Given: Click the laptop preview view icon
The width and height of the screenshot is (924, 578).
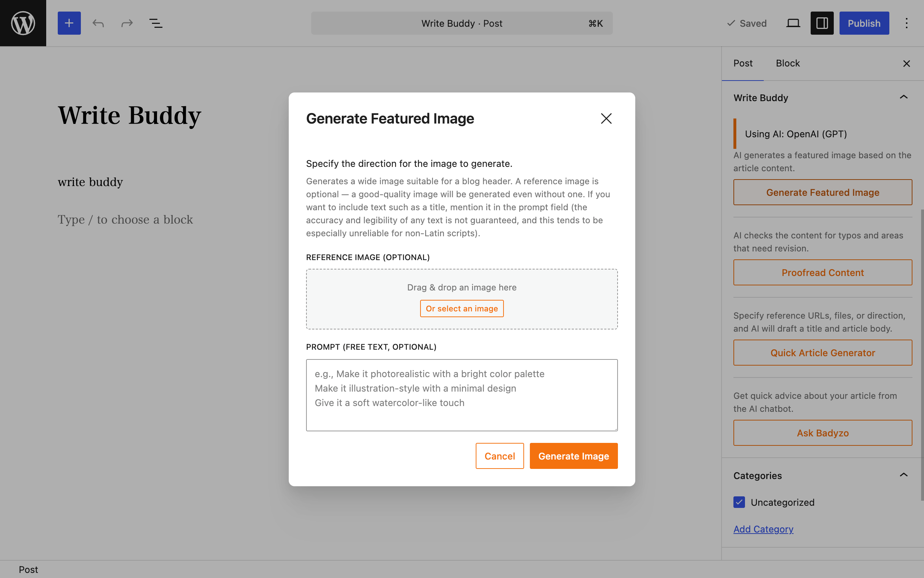Looking at the screenshot, I should coord(793,23).
